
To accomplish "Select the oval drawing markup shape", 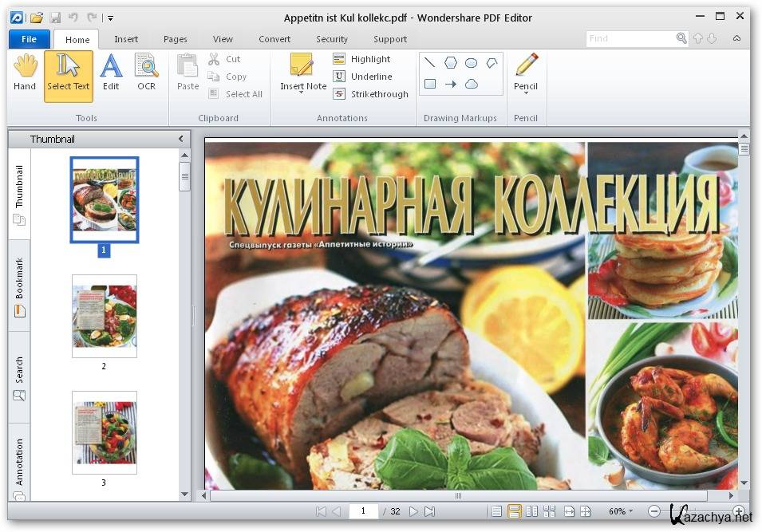I will click(x=472, y=63).
